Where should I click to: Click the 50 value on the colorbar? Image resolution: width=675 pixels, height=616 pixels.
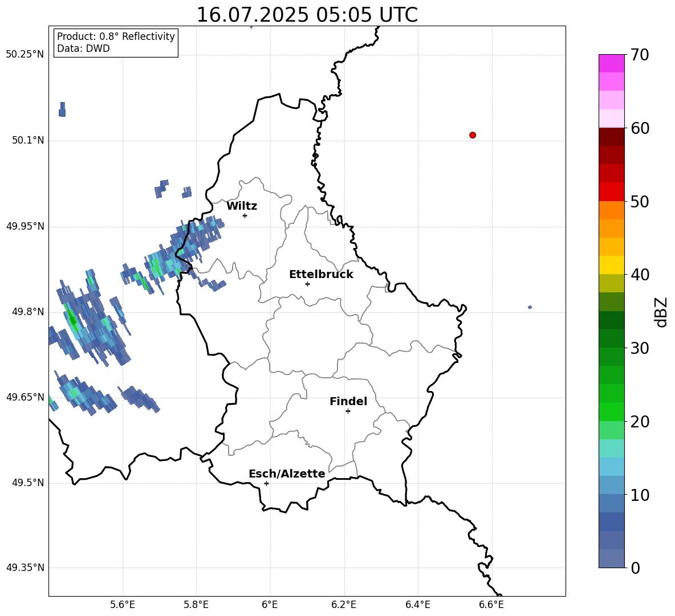[x=640, y=202]
